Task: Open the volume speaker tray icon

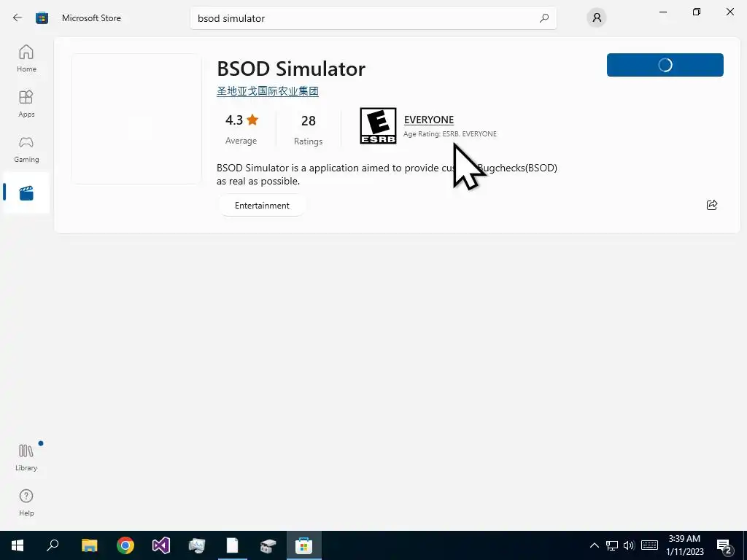Action: click(629, 545)
